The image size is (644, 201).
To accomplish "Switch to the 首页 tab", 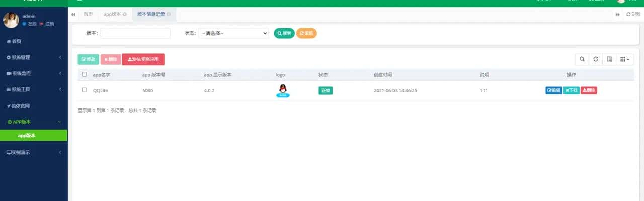I will [x=88, y=14].
